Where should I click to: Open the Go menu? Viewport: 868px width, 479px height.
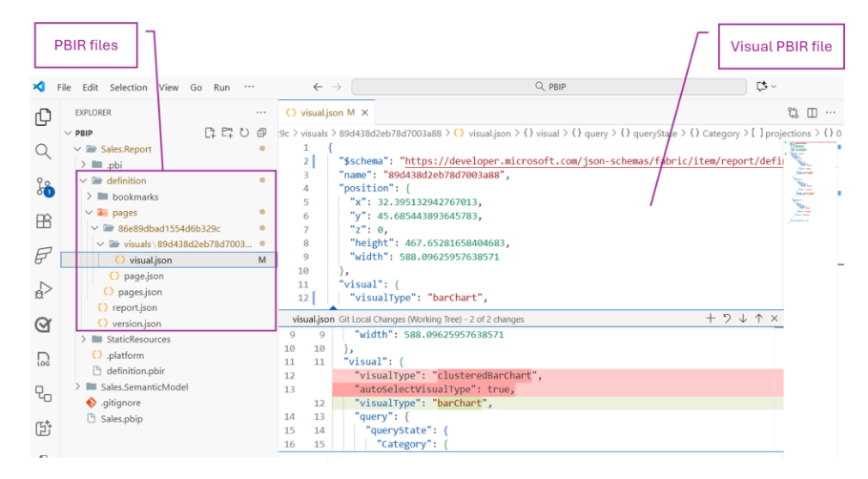(196, 87)
